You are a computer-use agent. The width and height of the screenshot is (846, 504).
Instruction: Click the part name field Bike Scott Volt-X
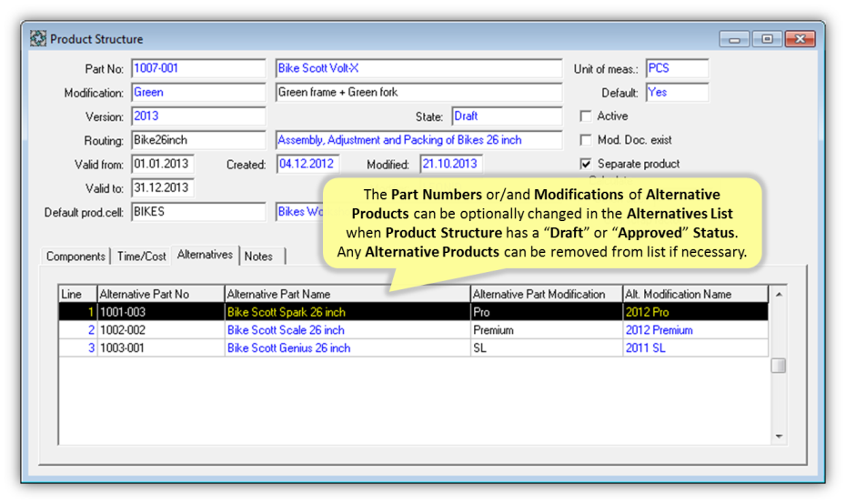tap(418, 68)
